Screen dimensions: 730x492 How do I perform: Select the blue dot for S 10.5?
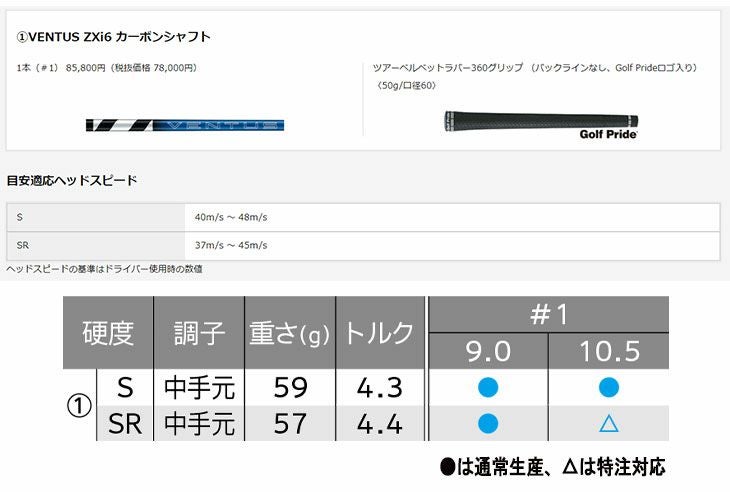(608, 387)
